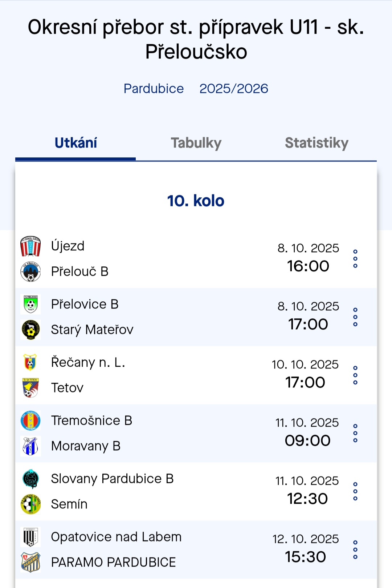Select the Utkání tab

coord(76,143)
